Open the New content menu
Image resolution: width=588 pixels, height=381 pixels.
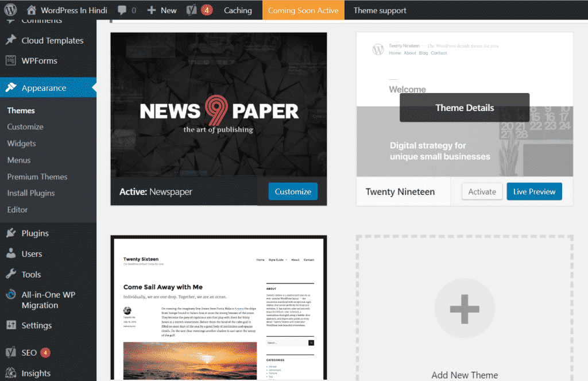(168, 10)
